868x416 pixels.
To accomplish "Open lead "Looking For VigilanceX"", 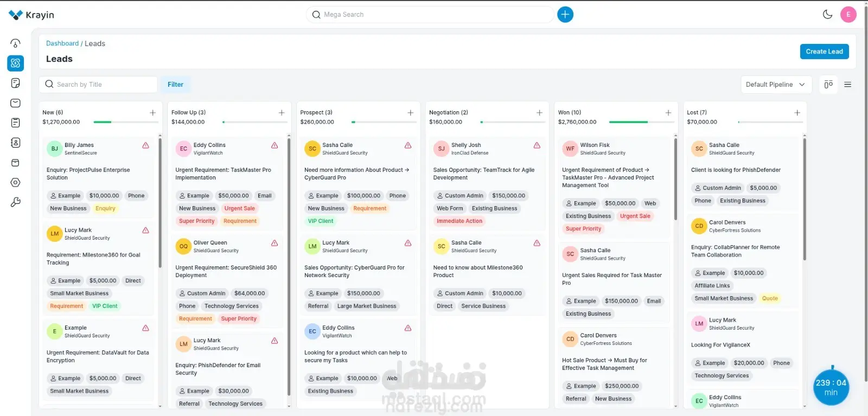I will coord(720,345).
